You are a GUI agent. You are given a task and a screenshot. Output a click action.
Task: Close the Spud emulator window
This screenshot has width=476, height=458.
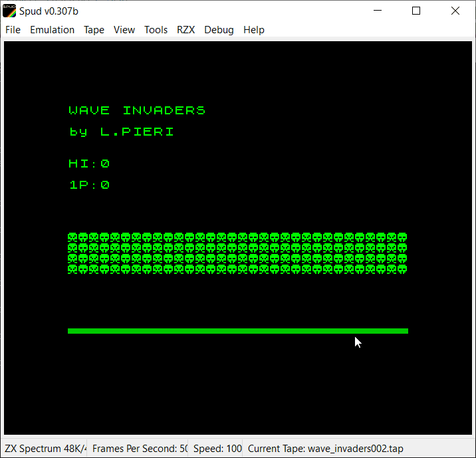[455, 11]
